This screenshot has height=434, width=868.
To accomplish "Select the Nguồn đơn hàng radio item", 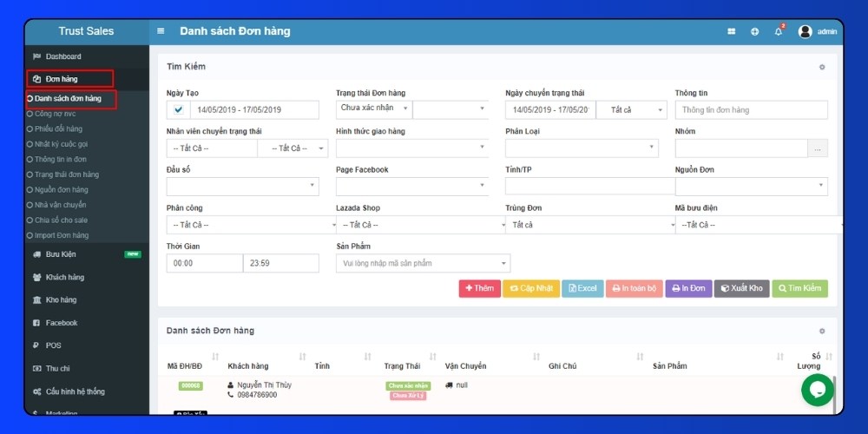I will [x=57, y=190].
